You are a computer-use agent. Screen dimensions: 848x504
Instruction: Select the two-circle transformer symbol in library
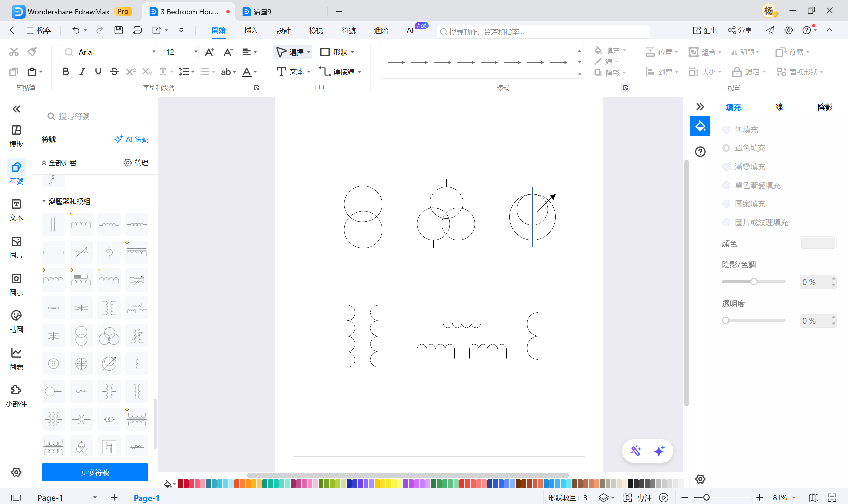(81, 336)
